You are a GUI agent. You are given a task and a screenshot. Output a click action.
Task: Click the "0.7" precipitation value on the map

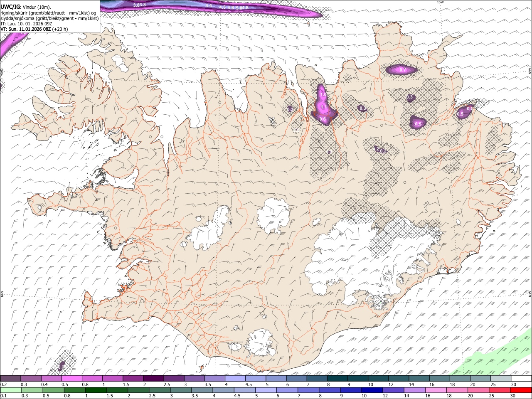point(403,70)
